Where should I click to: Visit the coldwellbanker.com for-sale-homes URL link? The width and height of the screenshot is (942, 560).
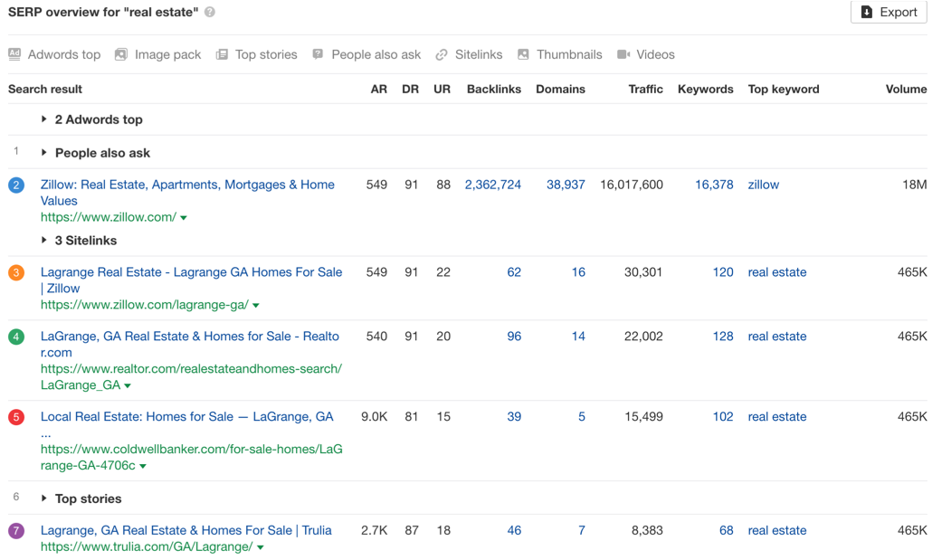[192, 457]
